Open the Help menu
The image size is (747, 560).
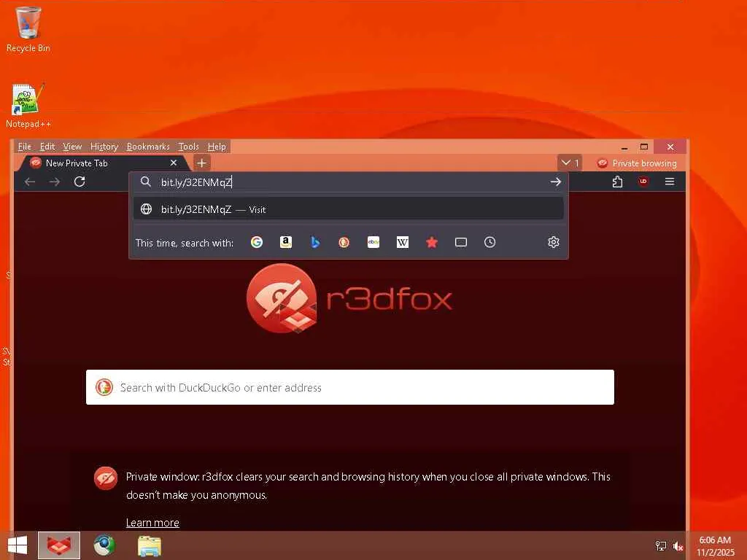click(x=217, y=147)
